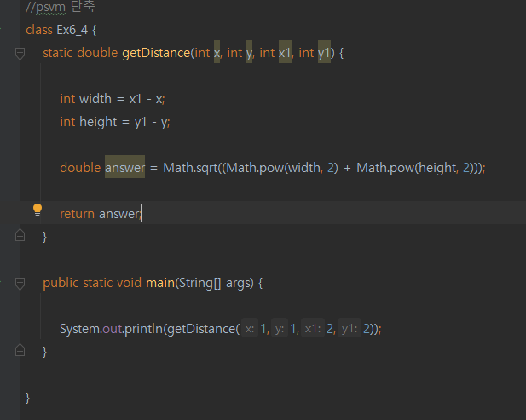Image resolution: width=526 pixels, height=420 pixels.
Task: Click the 'y:' parameter inlay hint
Action: [280, 329]
